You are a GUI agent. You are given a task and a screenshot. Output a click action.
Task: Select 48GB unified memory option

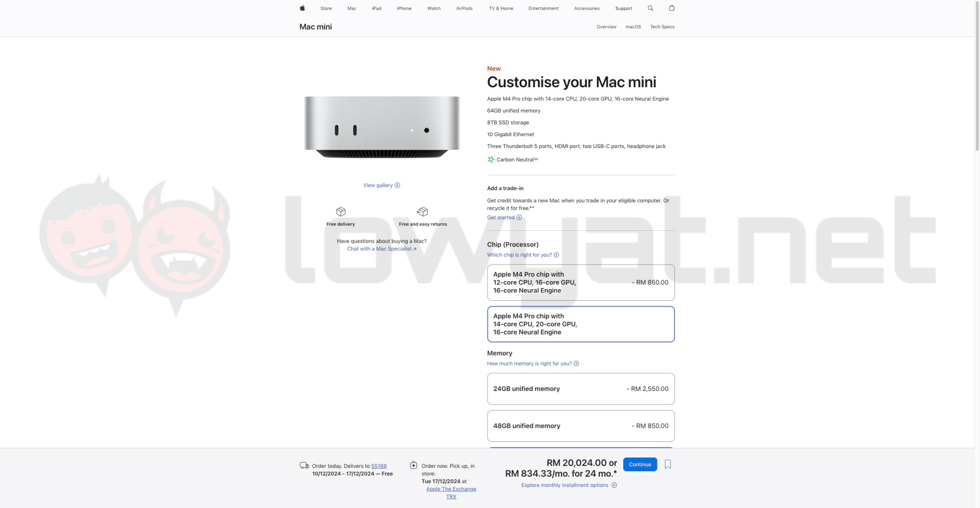(581, 426)
